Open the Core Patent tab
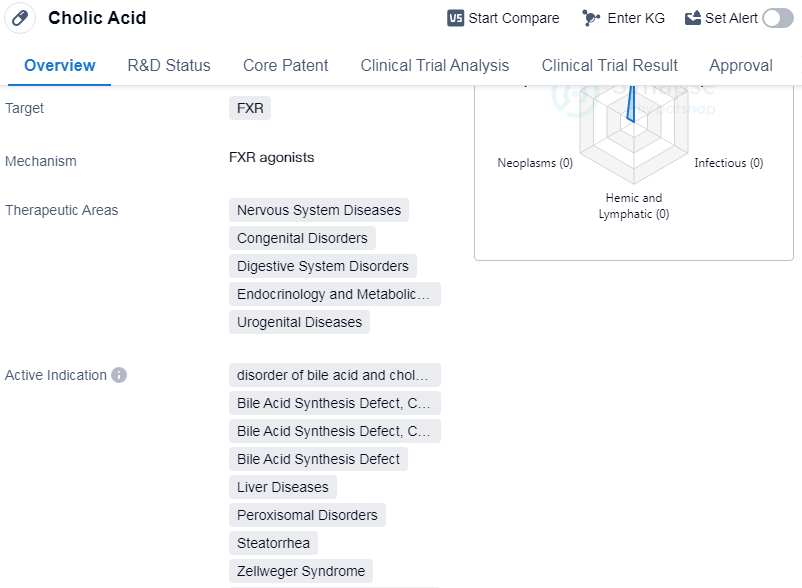The image size is (802, 588). [x=285, y=65]
